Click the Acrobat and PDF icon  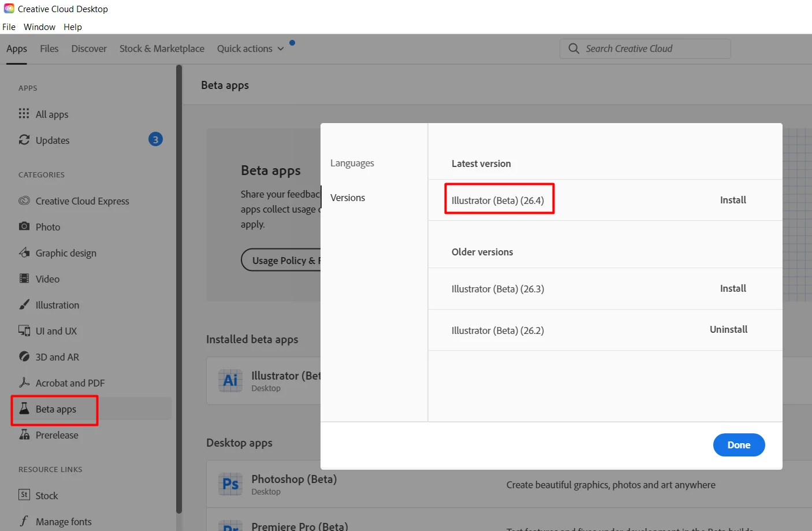tap(24, 382)
